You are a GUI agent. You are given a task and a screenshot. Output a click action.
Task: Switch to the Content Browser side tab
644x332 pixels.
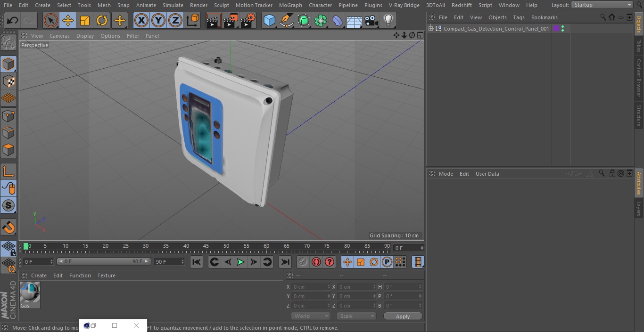639,78
